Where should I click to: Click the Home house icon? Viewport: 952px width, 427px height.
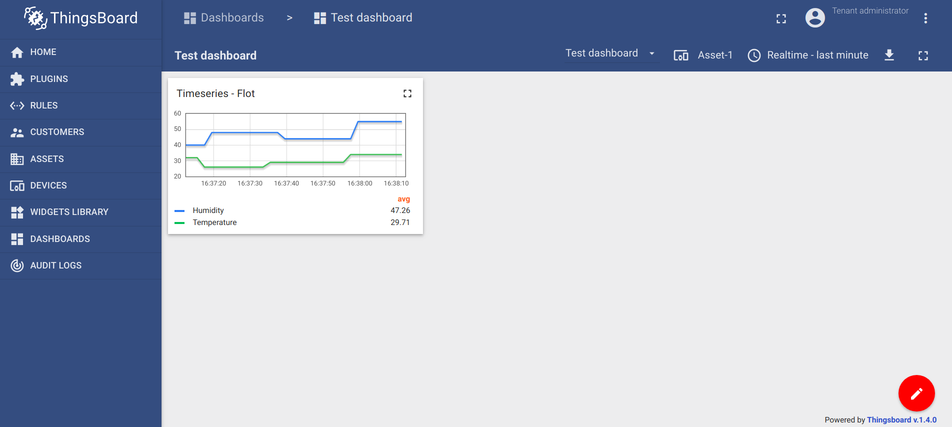click(x=17, y=52)
